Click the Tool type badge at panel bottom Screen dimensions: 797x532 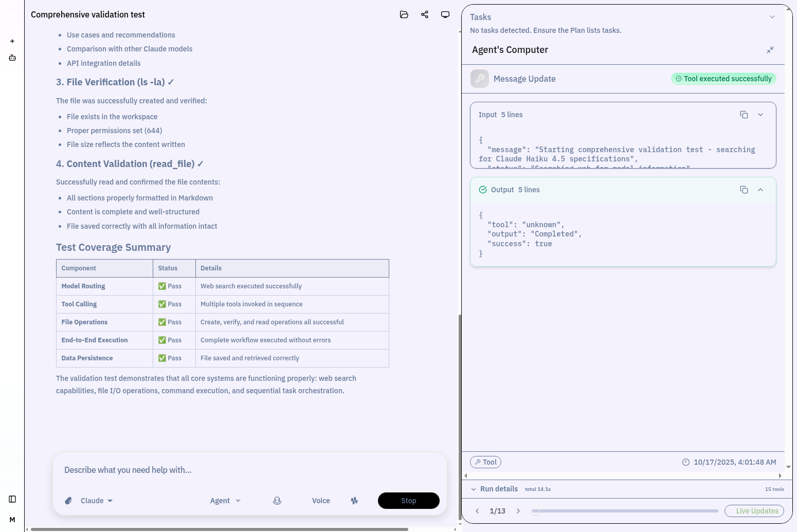[x=485, y=462]
